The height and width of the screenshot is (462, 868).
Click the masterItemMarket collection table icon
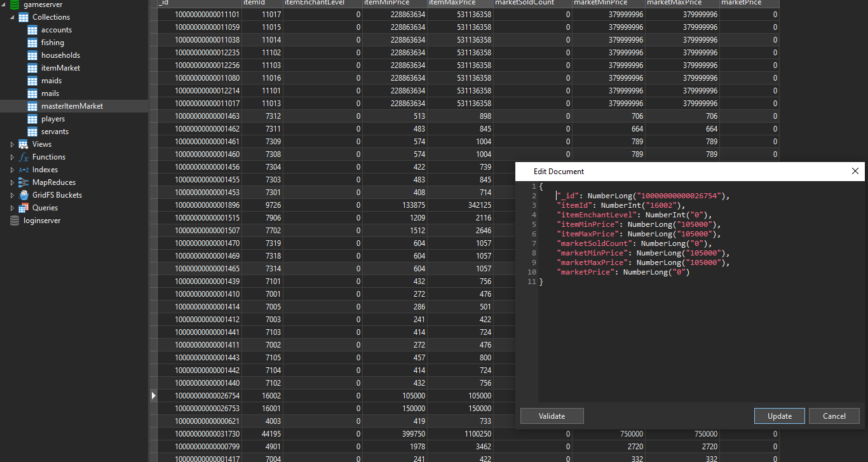pos(32,106)
